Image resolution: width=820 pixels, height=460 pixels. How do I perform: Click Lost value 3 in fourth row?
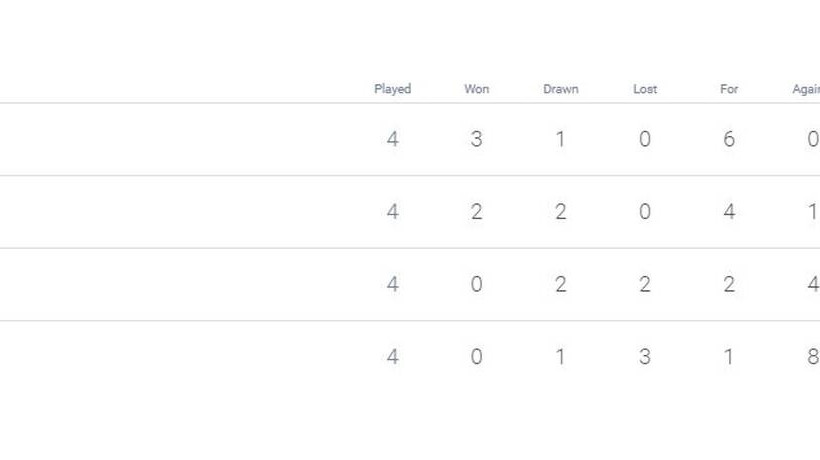[645, 356]
